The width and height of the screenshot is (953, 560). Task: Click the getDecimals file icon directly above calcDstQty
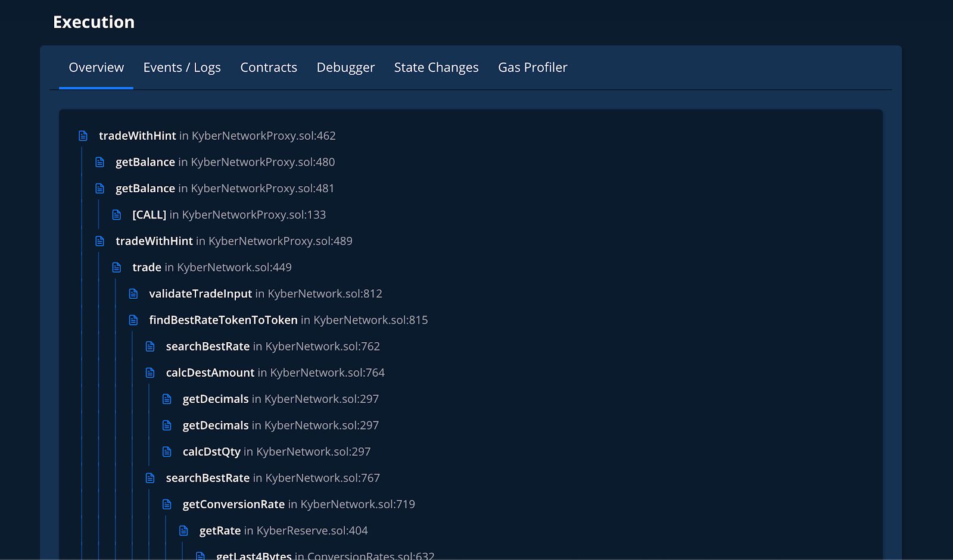point(167,426)
